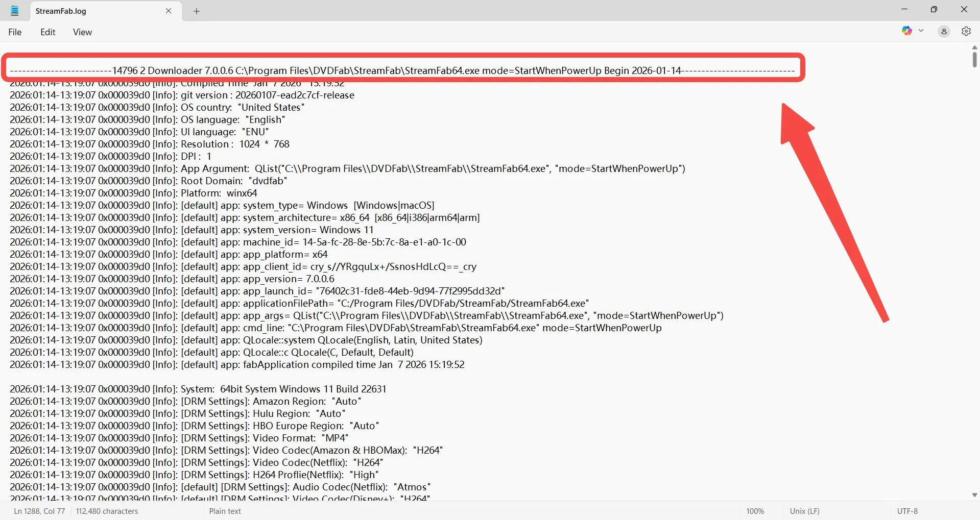Click the system_architecture= x86_64 line

click(x=245, y=218)
